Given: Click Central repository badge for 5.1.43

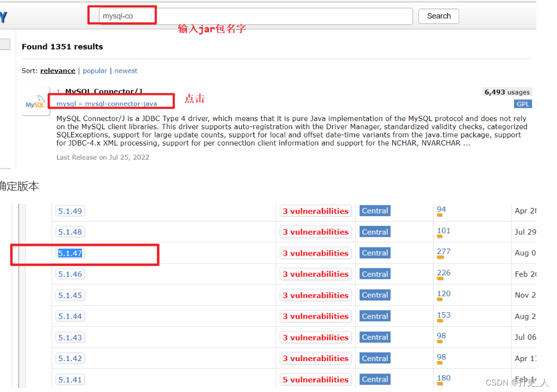Looking at the screenshot, I should pyautogui.click(x=375, y=337).
